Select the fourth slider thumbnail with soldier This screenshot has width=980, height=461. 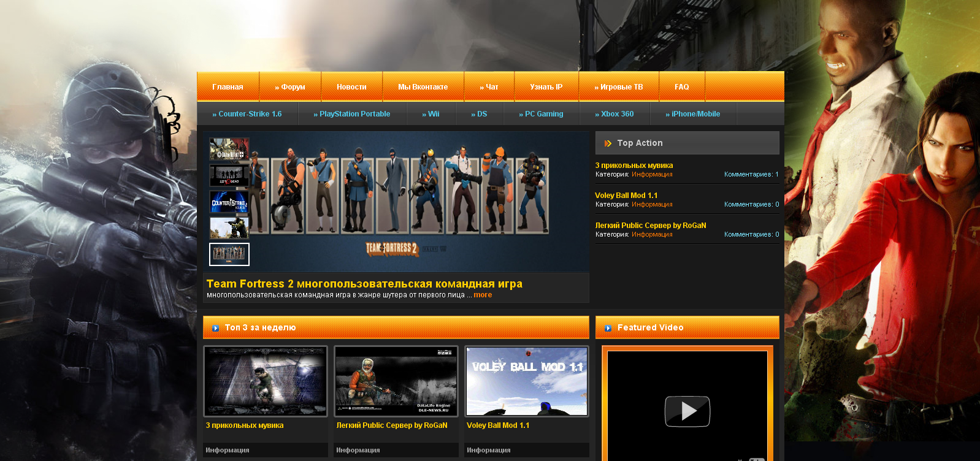coord(229,228)
